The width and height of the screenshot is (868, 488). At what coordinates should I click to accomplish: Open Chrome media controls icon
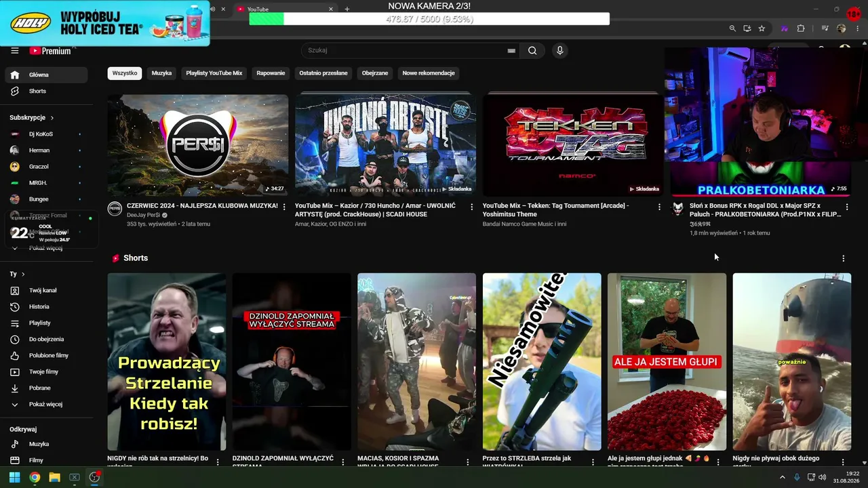[x=825, y=28]
